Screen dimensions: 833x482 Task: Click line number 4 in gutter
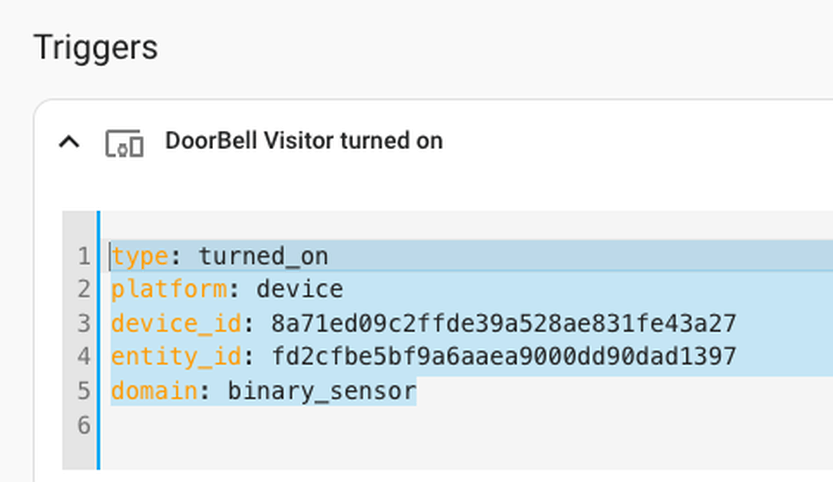click(83, 357)
